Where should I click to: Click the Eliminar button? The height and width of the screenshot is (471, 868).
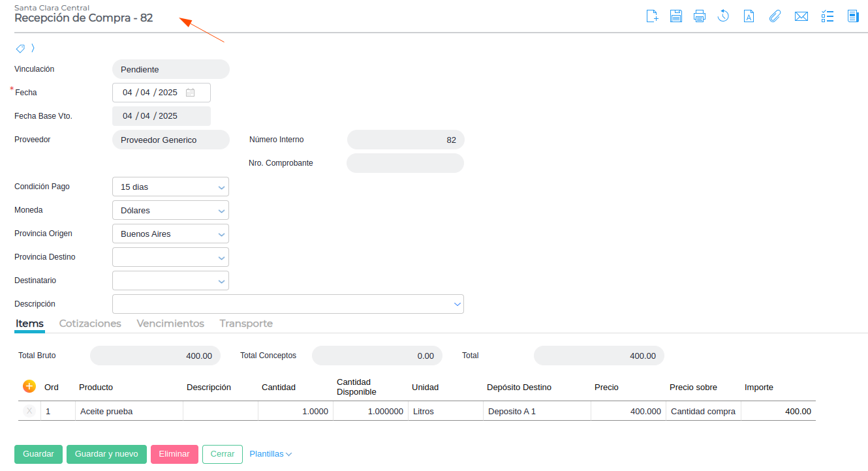coord(174,454)
